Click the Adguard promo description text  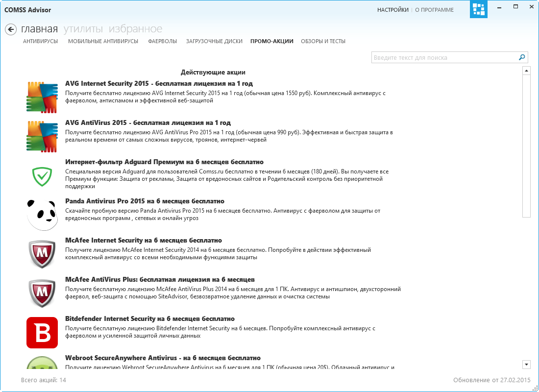coord(227,179)
